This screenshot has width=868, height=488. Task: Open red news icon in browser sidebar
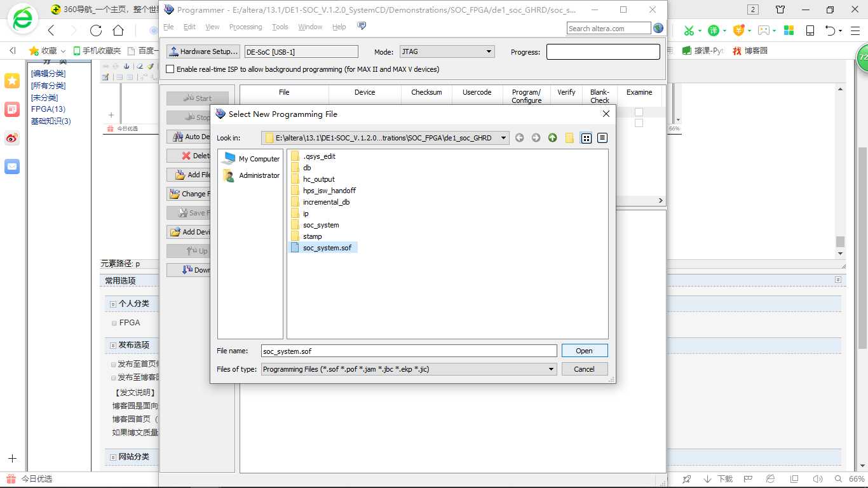pos(12,109)
